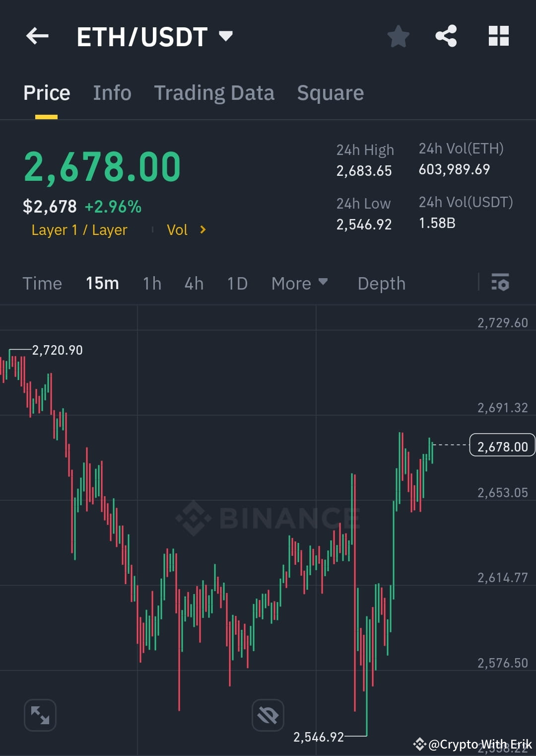Screen dimensions: 536x756
Task: Select the 1D timeframe
Action: tap(237, 283)
